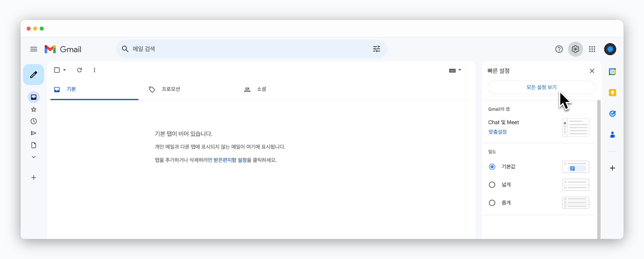Viewport: 644px width, 259px height.
Task: Open Sent mail arrow icon
Action: click(33, 133)
